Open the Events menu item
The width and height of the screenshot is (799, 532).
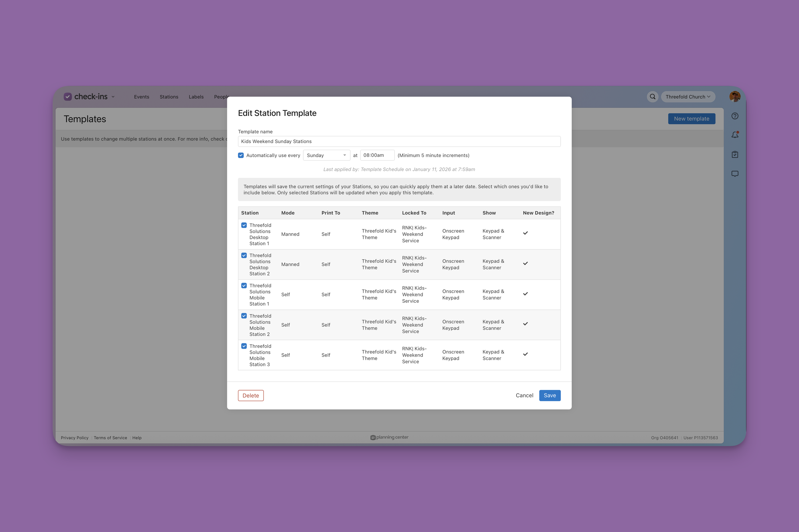tap(141, 97)
